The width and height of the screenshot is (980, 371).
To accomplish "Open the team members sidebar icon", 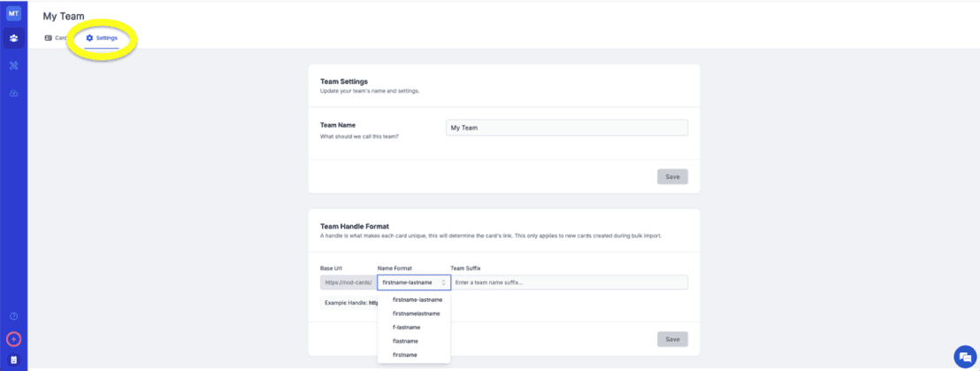I will tap(13, 38).
